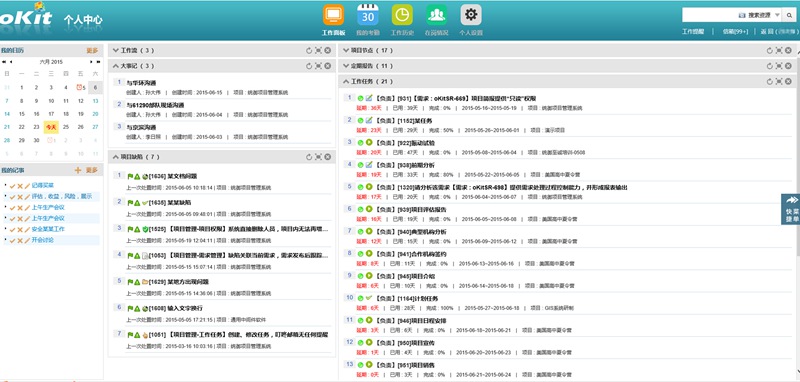Refresh the 工作任务 panel
Image resolution: width=800 pixels, height=382 pixels.
click(x=769, y=82)
